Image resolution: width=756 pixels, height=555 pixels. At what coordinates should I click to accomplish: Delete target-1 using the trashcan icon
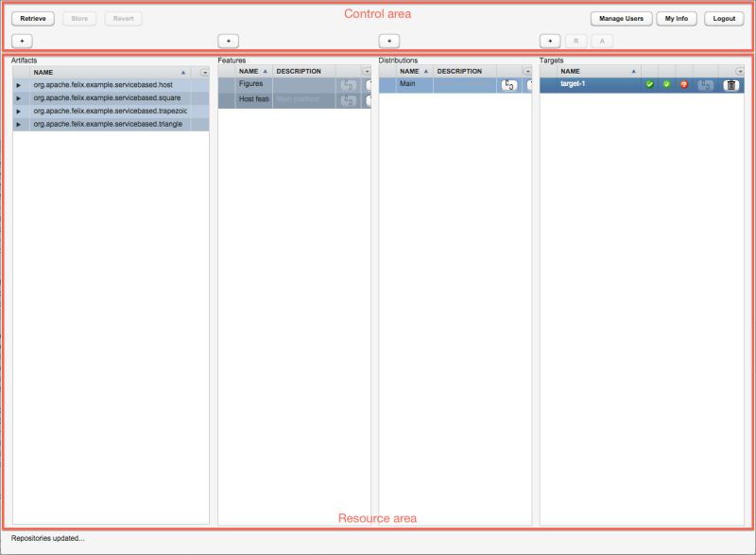[729, 84]
